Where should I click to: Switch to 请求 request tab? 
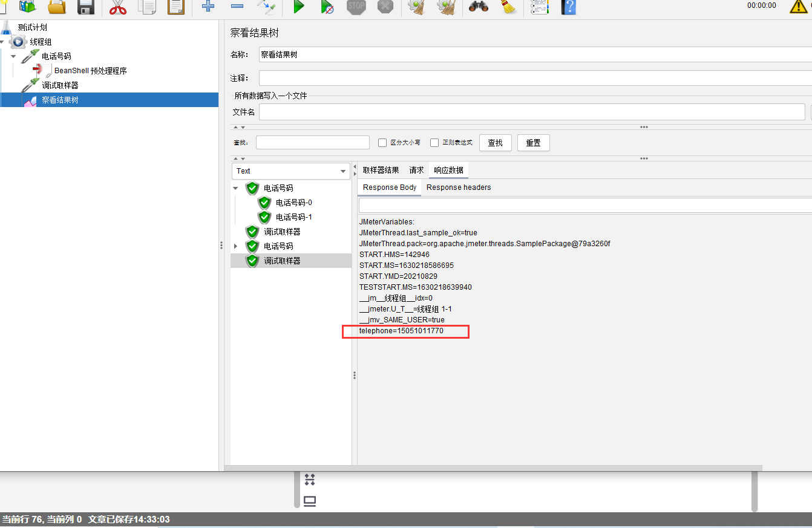[x=416, y=171]
